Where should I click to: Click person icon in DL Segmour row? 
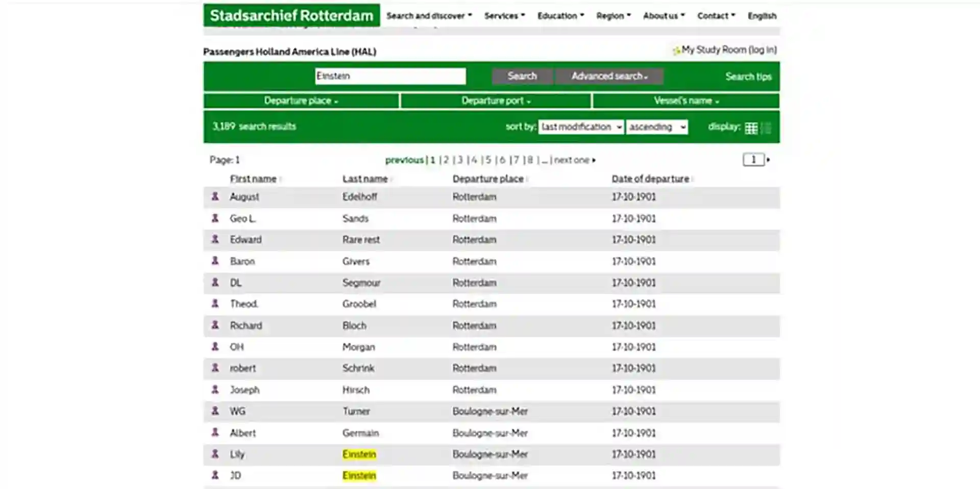click(x=215, y=282)
